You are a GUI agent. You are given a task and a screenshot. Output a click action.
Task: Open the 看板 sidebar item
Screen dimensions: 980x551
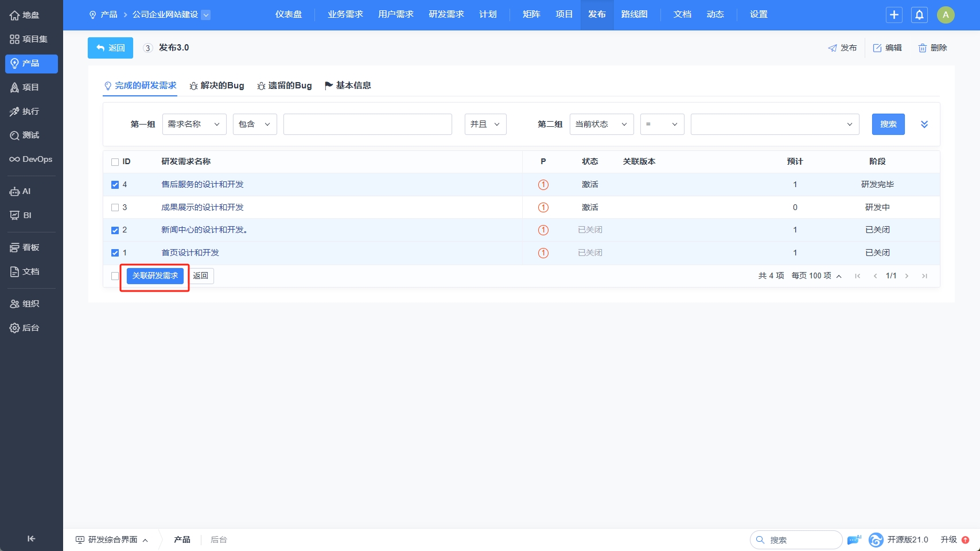[x=31, y=247]
